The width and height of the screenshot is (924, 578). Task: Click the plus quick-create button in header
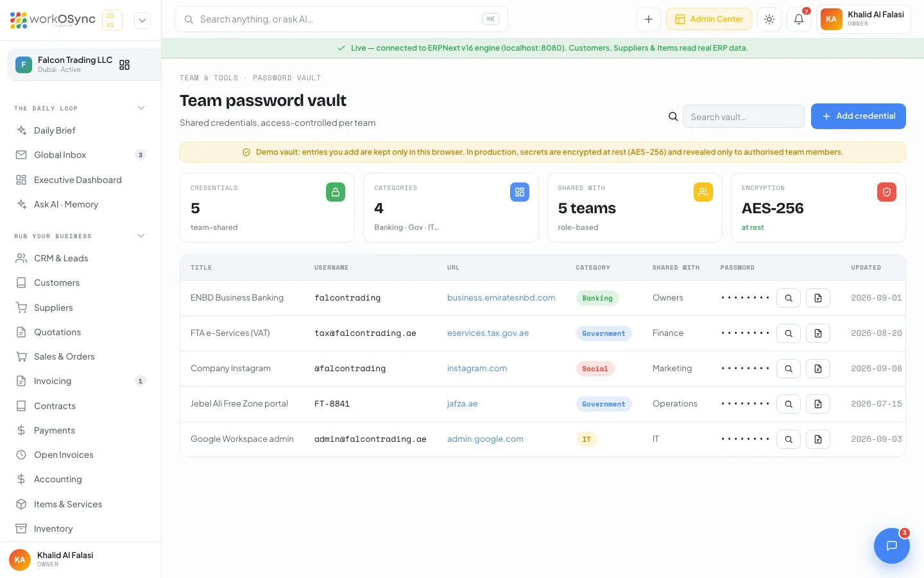click(x=649, y=19)
